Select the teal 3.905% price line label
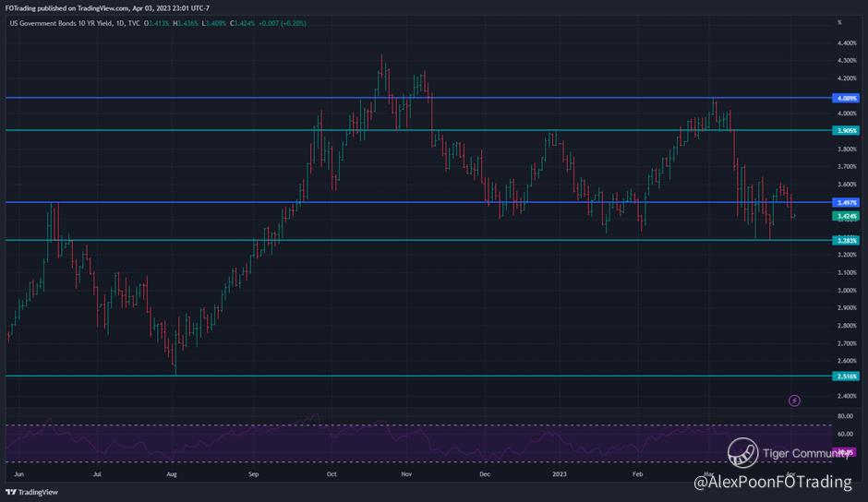 846,131
